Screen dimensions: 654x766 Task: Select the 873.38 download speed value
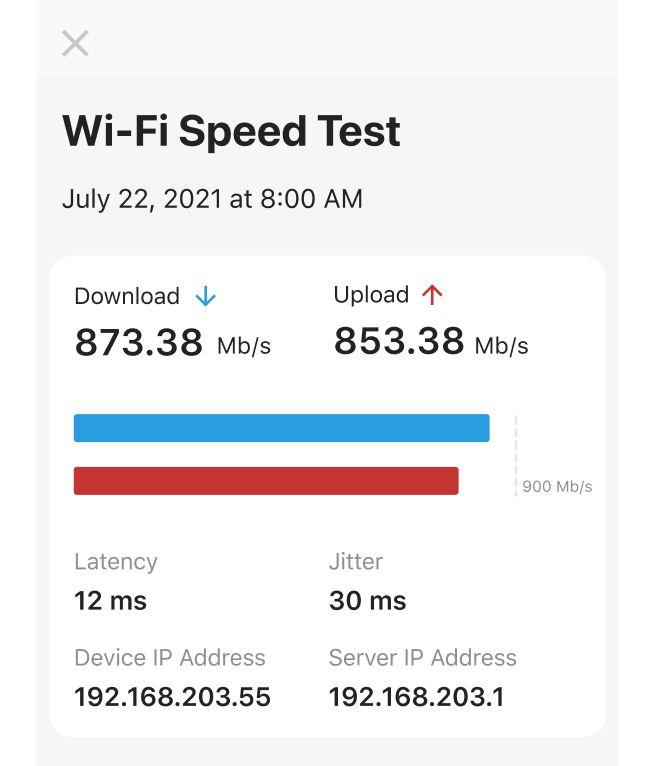(139, 343)
